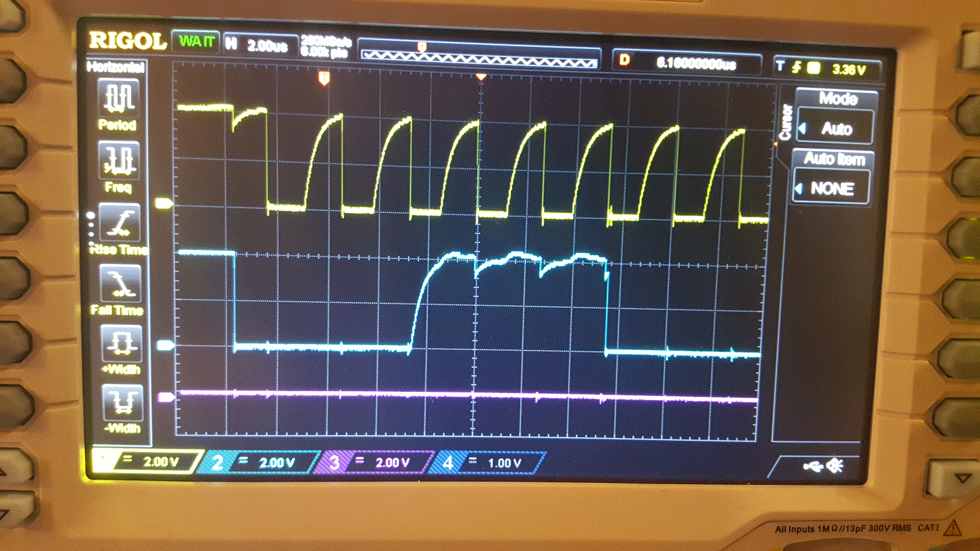Screen dimensions: 980x551
Task: Open the Auto Item NONE selector
Action: [x=831, y=189]
